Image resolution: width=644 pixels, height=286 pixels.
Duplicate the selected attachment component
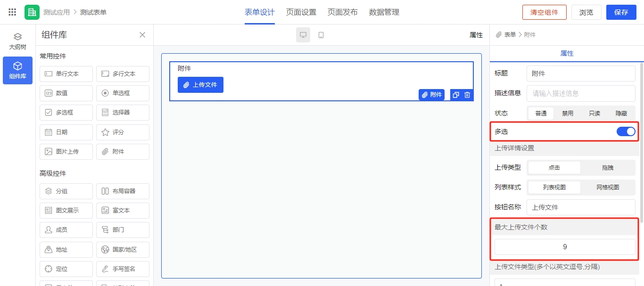point(456,95)
